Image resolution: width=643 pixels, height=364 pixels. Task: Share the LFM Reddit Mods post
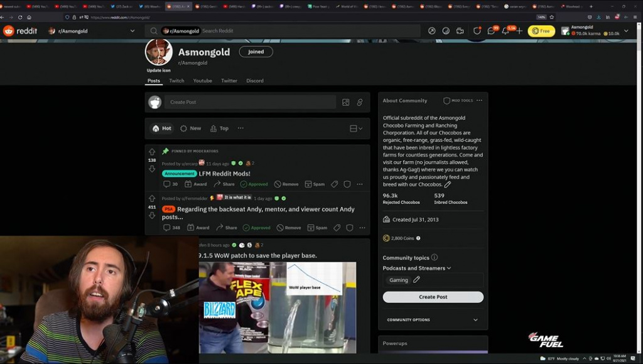pos(224,184)
